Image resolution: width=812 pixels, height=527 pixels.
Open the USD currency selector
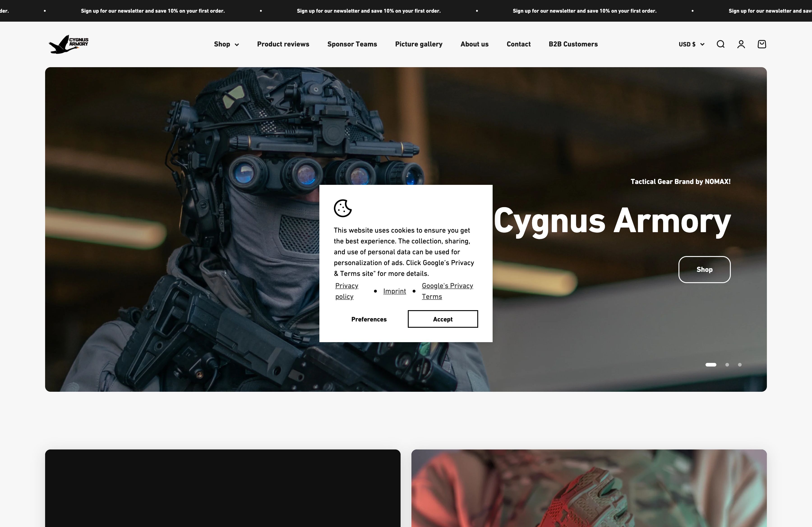point(691,44)
